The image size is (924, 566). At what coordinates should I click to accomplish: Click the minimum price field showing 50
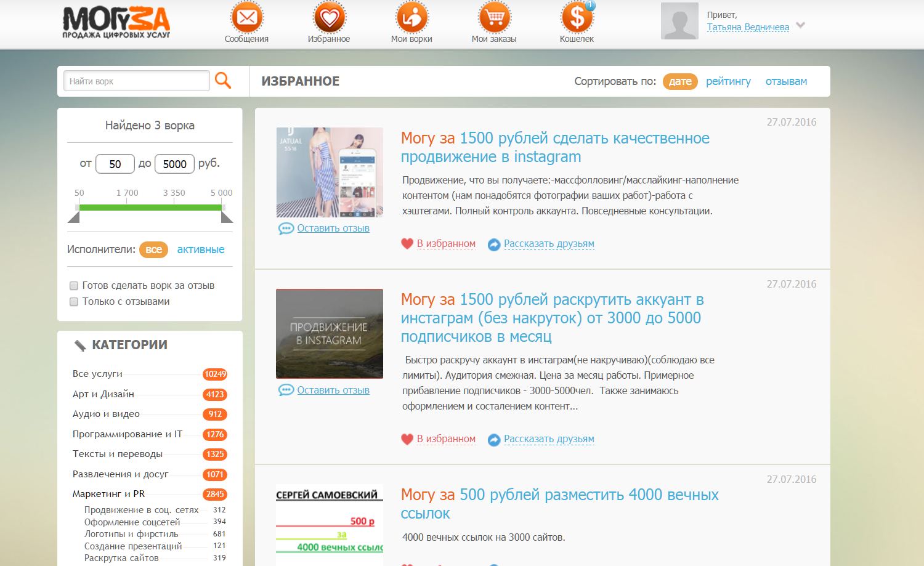(x=115, y=164)
